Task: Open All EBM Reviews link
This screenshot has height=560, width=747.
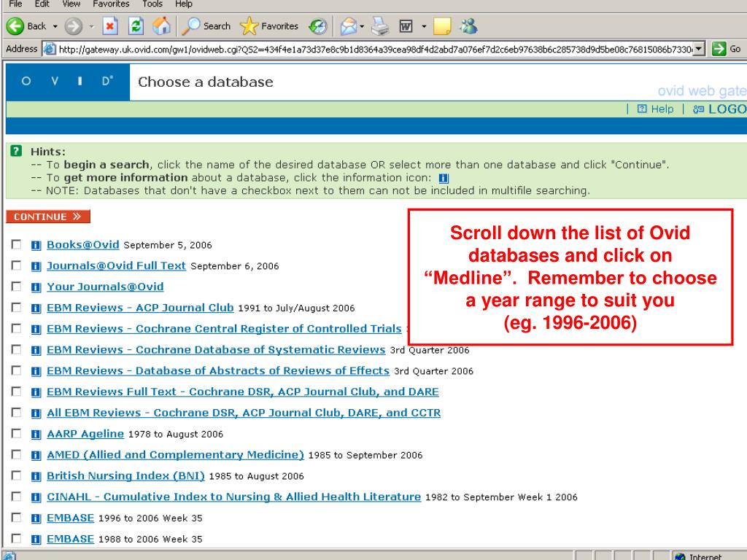Action: [x=244, y=413]
